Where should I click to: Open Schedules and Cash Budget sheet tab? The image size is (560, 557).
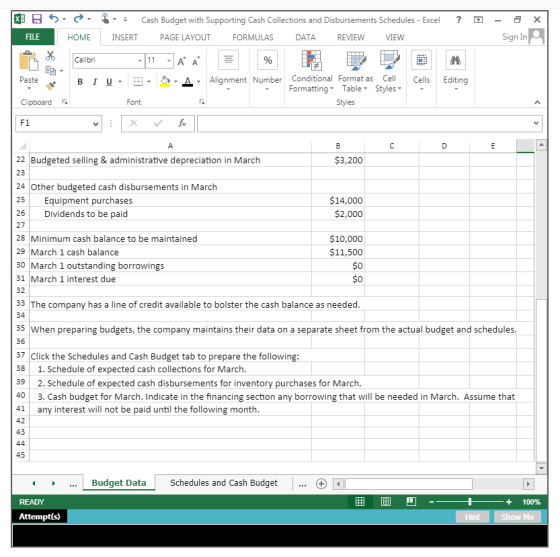[x=224, y=483]
